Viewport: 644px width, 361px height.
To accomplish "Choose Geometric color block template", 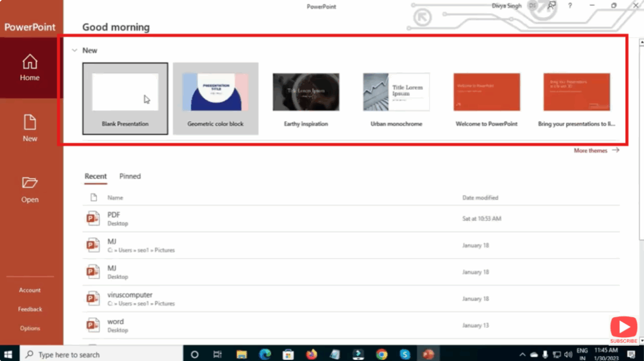I will click(x=216, y=99).
